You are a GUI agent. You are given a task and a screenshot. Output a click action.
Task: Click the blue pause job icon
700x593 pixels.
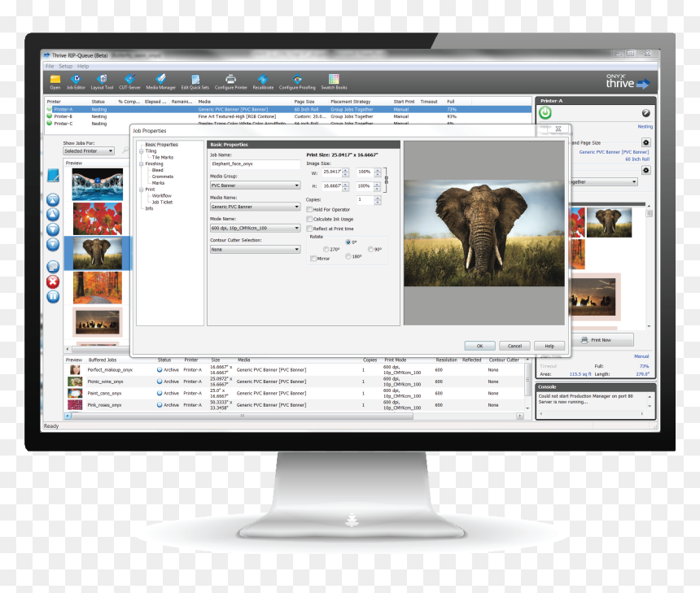pyautogui.click(x=53, y=297)
